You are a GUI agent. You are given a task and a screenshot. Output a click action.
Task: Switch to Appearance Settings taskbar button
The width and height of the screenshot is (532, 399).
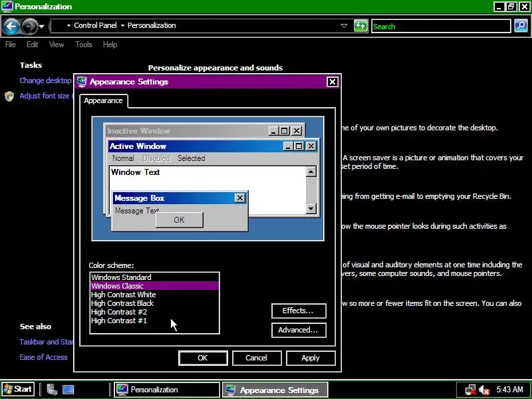pyautogui.click(x=275, y=390)
